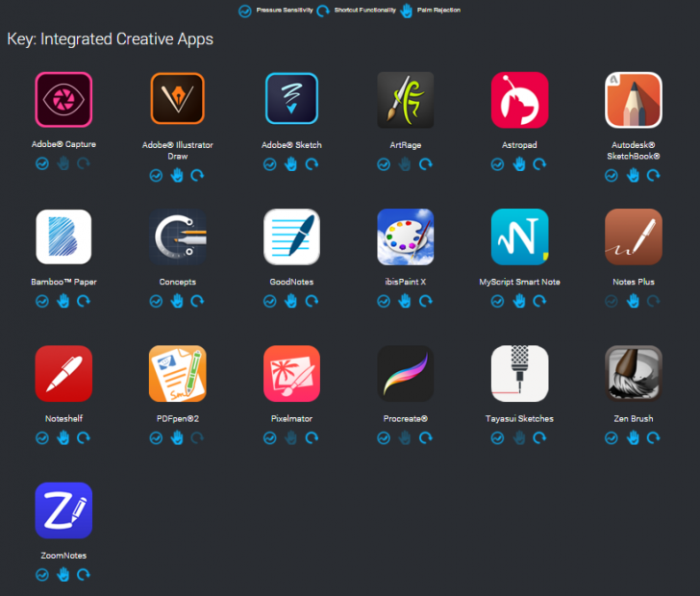Click the 'MyScript Smart Note' label
700x596 pixels.
(519, 282)
